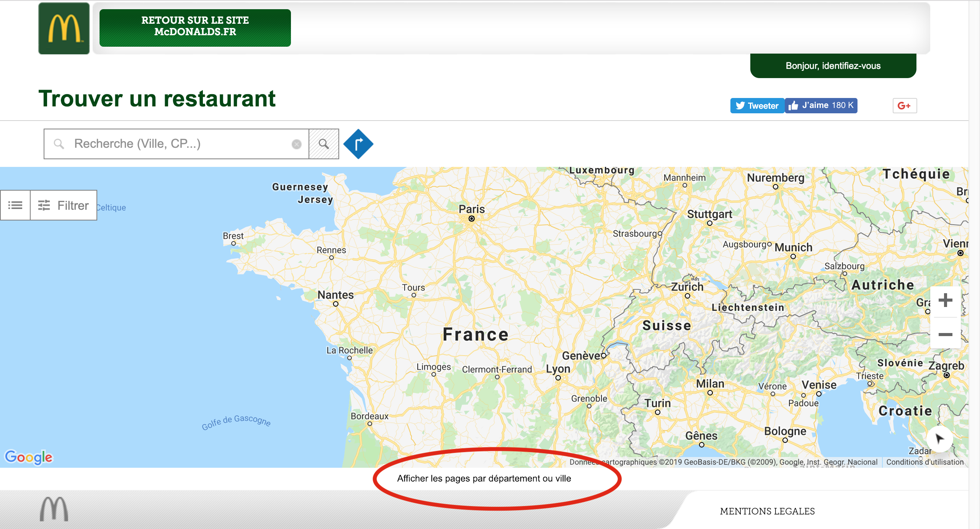980x529 pixels.
Task: Click the grey McDonald's footer logo
Action: click(x=54, y=509)
